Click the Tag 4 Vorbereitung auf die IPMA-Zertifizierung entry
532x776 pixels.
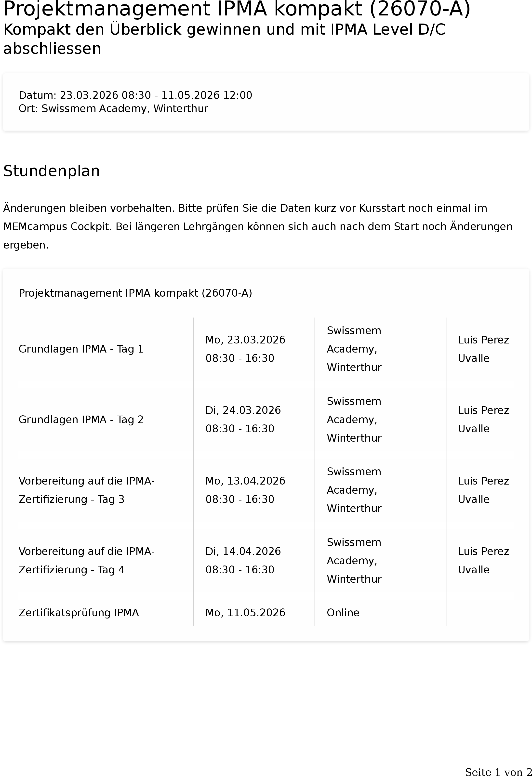pos(86,560)
